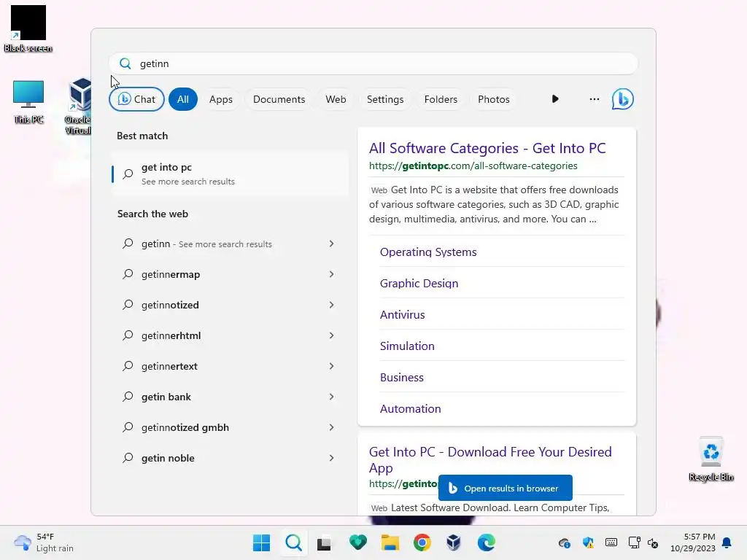Screen dimensions: 747x560
Task: Click the touch keyboard tray icon
Action: click(x=611, y=542)
